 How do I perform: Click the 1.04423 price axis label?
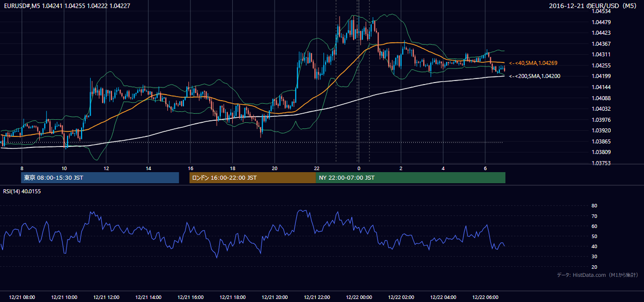click(601, 33)
